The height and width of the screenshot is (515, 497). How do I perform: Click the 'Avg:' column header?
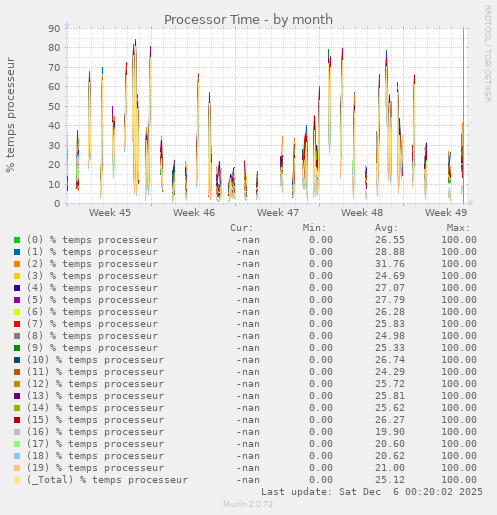click(386, 228)
